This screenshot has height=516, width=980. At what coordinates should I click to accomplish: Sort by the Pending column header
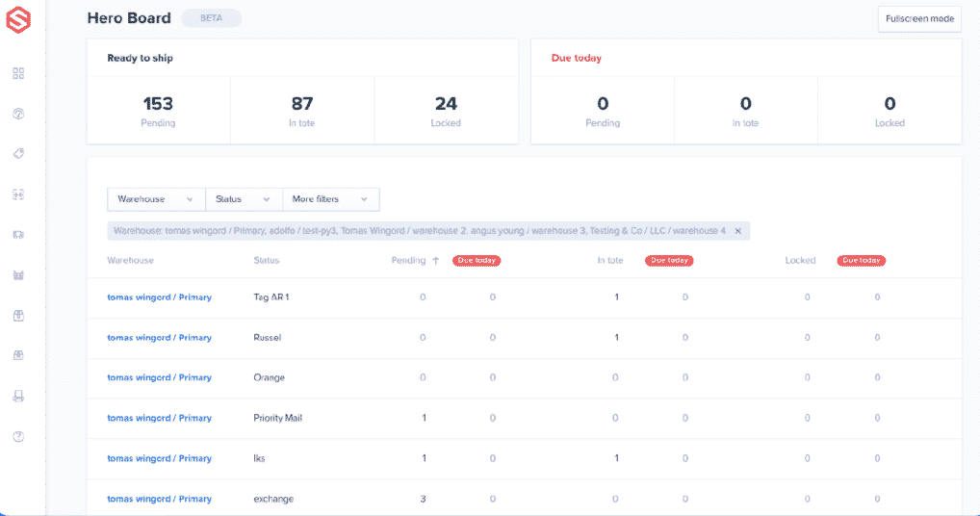408,261
